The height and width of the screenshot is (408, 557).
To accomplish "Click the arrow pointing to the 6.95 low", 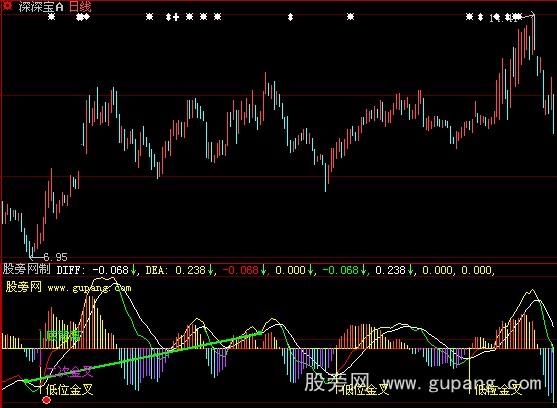I will tap(36, 256).
